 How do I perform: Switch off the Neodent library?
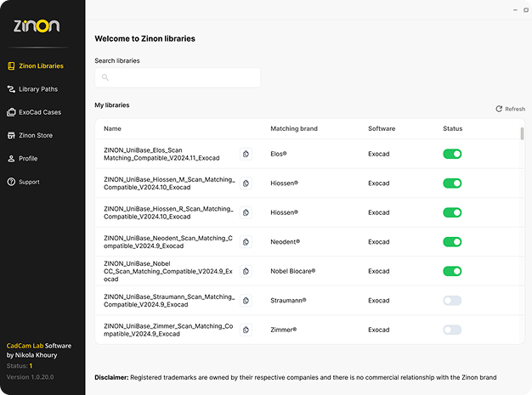452,242
